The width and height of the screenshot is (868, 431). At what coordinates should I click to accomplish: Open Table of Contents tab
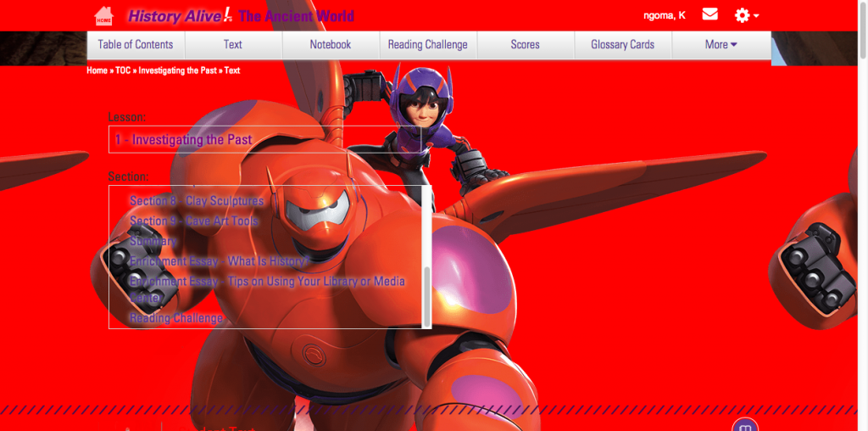(x=136, y=45)
